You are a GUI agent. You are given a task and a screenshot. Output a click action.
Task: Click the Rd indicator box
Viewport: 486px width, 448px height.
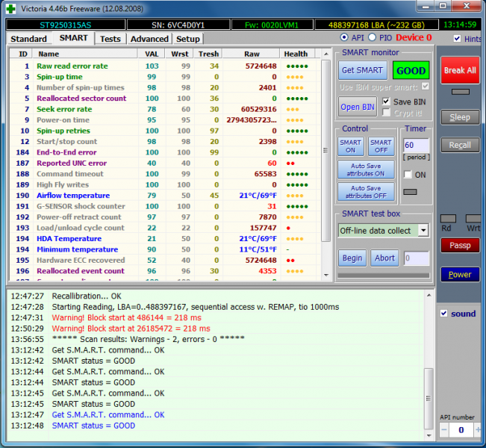point(446,219)
